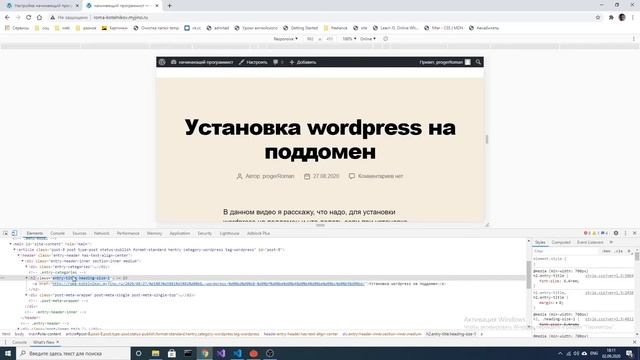This screenshot has width=640, height=360.
Task: Open the Event Listeners tab
Action: click(x=590, y=242)
